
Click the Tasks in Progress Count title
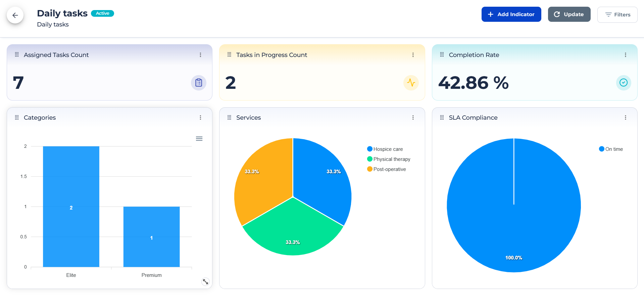271,55
